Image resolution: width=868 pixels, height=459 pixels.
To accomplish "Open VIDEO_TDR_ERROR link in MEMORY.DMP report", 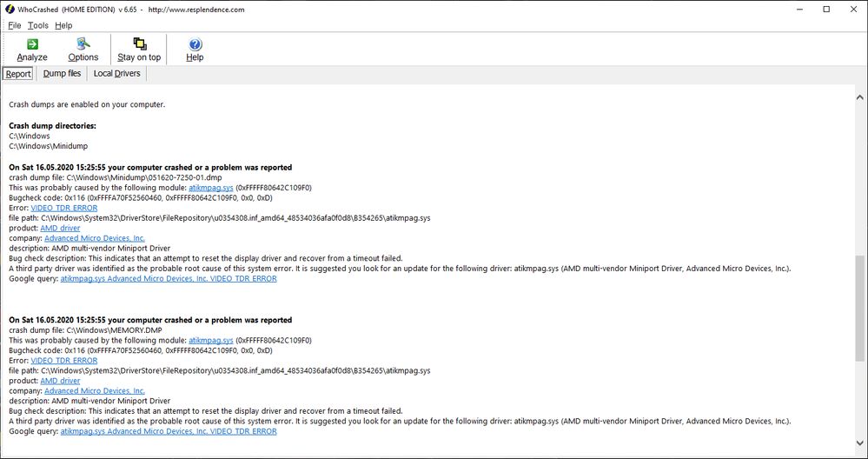I will 64,361.
